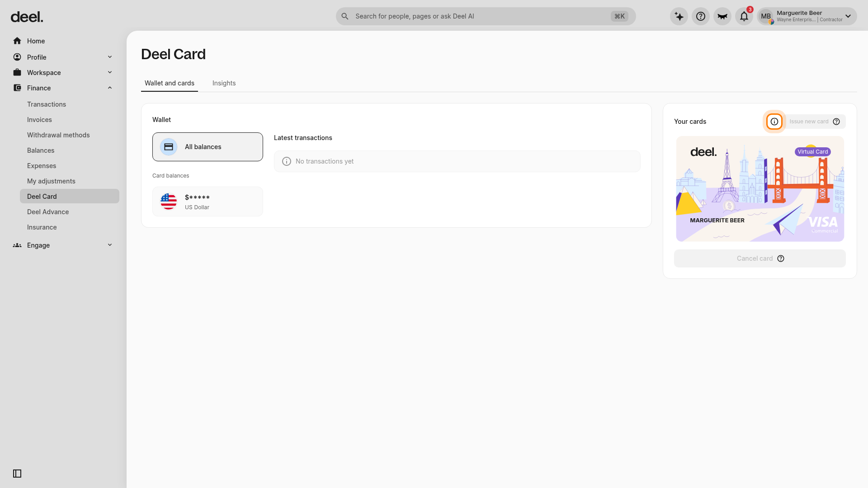This screenshot has width=868, height=488.
Task: Click the Wallet heading
Action: tap(161, 120)
